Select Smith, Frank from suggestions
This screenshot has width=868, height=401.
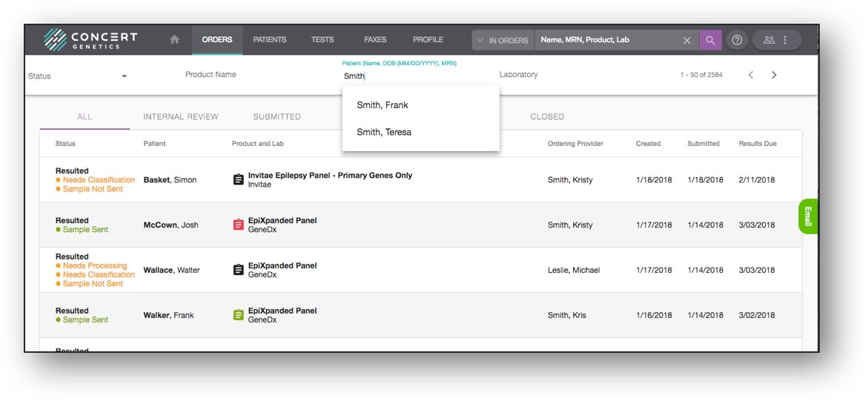(x=382, y=105)
